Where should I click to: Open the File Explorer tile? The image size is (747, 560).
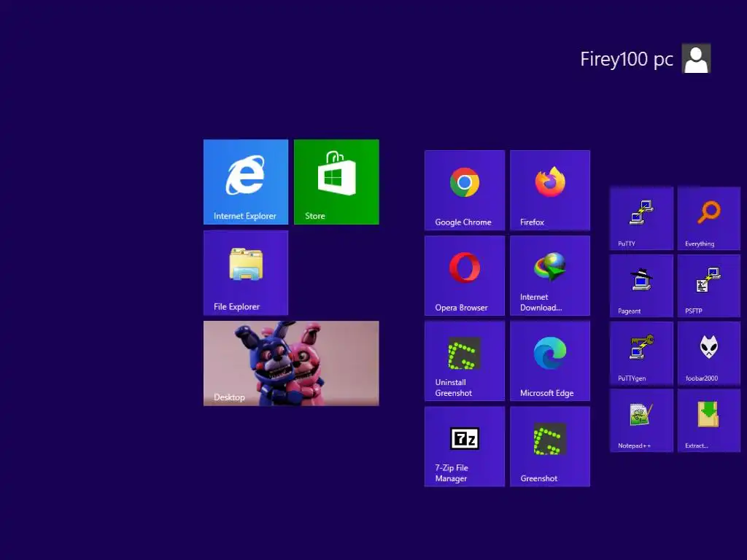tap(245, 273)
